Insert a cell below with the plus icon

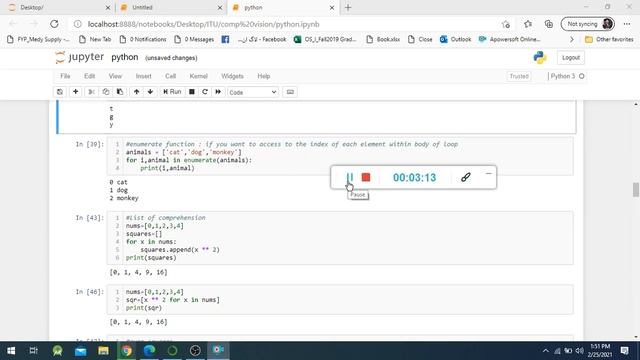pos(76,92)
